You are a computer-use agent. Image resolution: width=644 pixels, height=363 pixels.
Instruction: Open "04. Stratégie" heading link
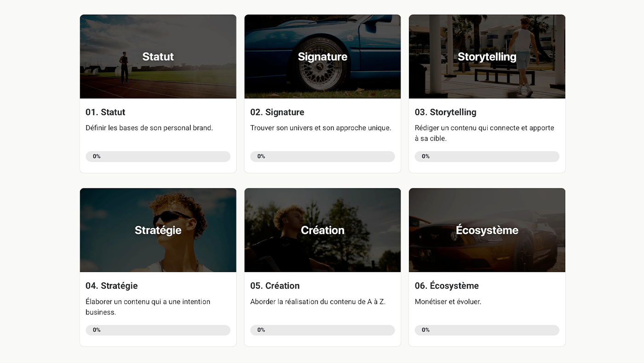click(111, 286)
